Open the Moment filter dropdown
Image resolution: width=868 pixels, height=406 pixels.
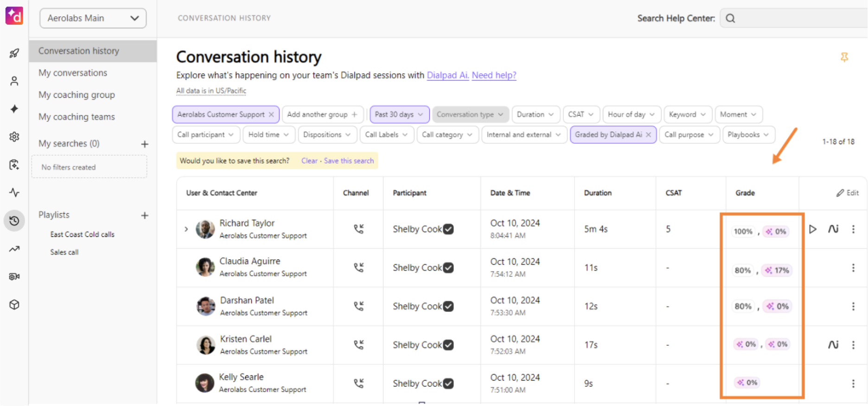(x=738, y=114)
